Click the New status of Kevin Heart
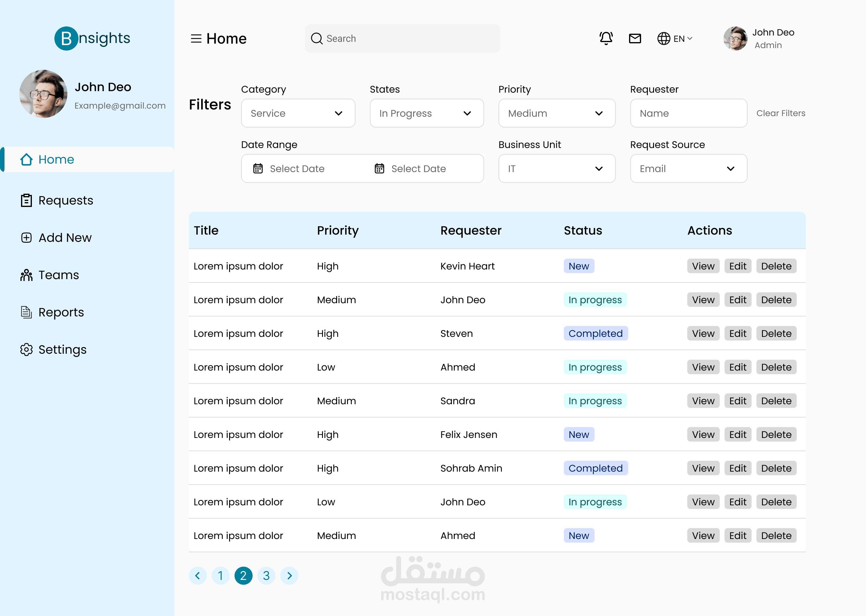This screenshot has width=866, height=616. 579,266
